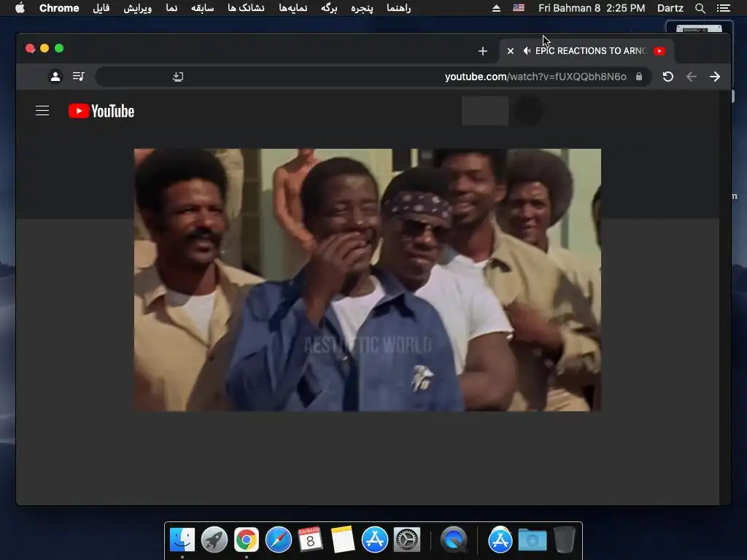Open the پنجره menu
747x560 pixels.
click(x=362, y=8)
